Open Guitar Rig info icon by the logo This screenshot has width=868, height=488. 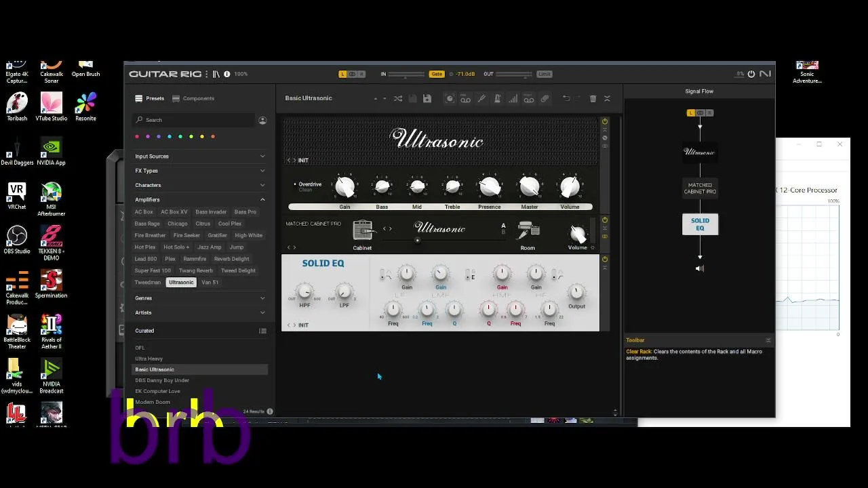226,74
